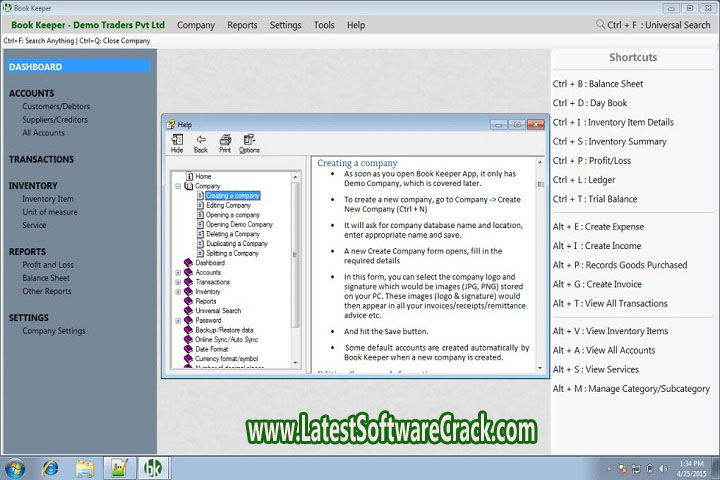Viewport: 720px width, 480px height.
Task: Launch Internet Explorer from the taskbar
Action: click(50, 467)
